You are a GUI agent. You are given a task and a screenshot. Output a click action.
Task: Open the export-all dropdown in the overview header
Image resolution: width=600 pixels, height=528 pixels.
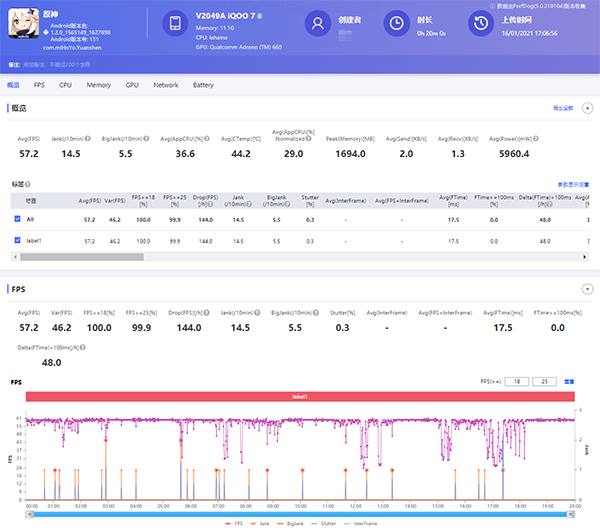[563, 107]
